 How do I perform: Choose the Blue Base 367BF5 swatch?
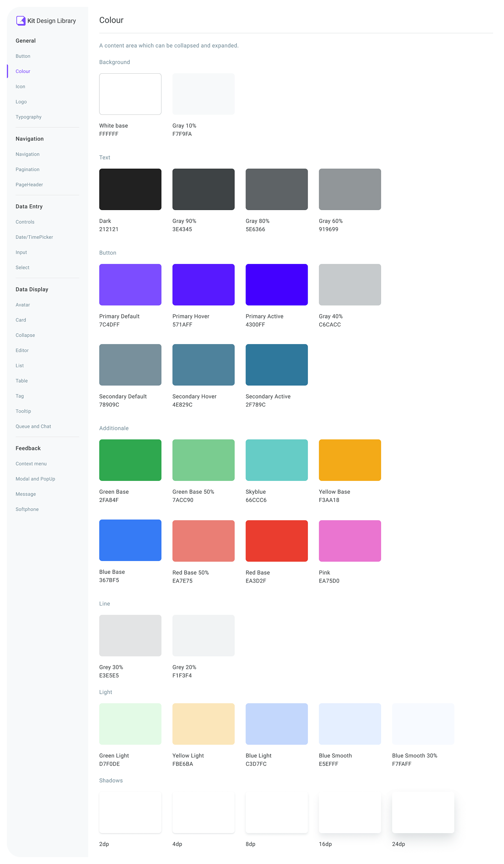click(x=130, y=540)
